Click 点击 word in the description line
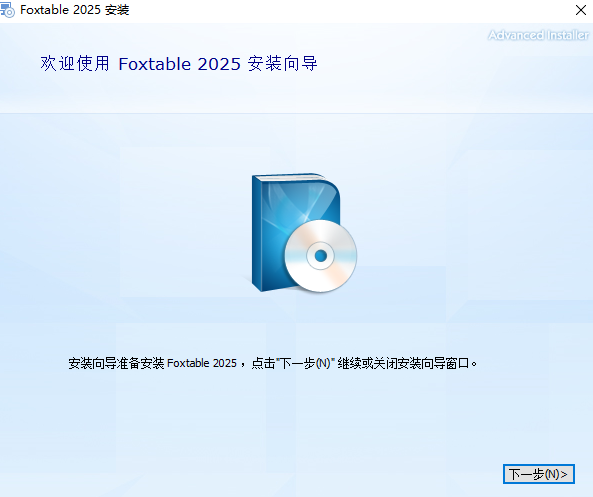Viewport: 593px width, 497px height. coord(263,363)
